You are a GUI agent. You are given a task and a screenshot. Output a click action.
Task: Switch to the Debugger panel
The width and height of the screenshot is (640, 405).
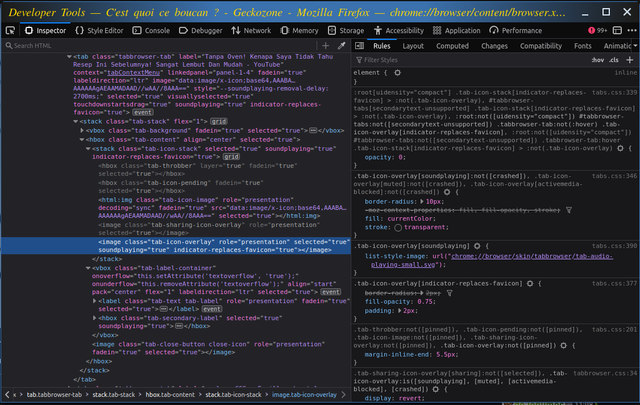[x=200, y=31]
